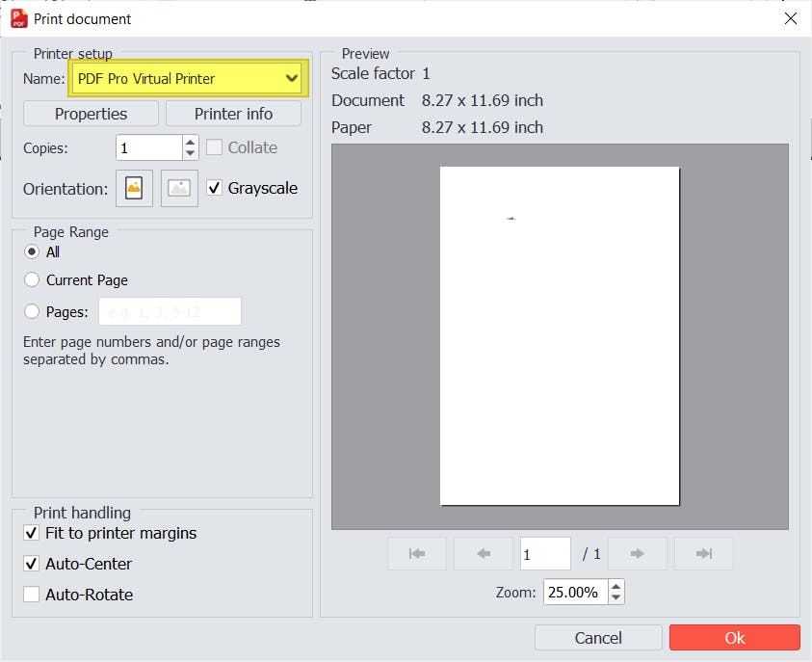Click the last-page navigation arrow
The width and height of the screenshot is (812, 662).
[x=706, y=553]
